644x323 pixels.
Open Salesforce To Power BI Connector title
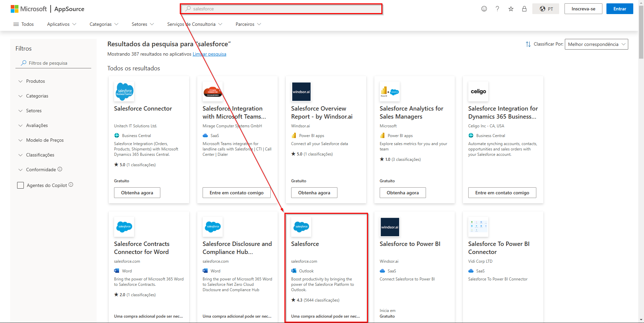(x=499, y=248)
